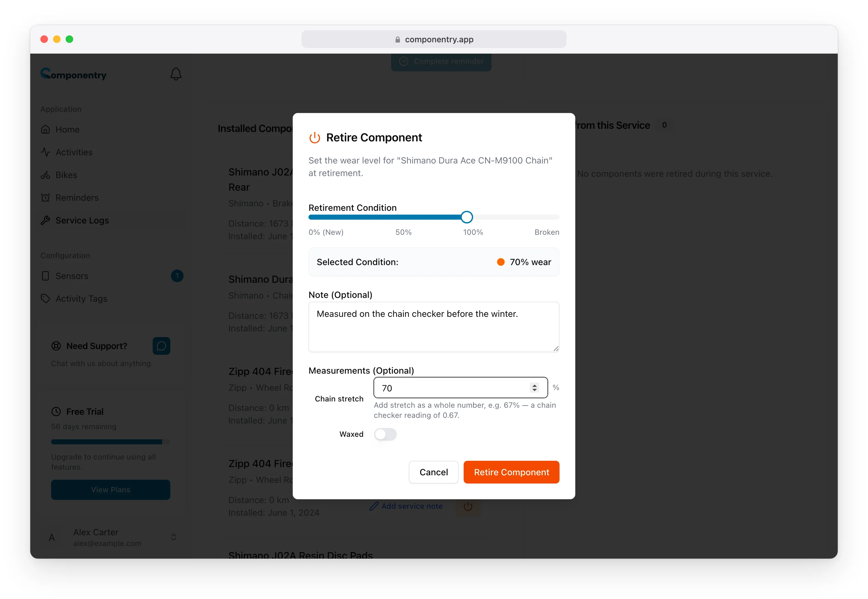The image size is (868, 599).
Task: Click the orange dot of 70% wear
Action: click(501, 262)
